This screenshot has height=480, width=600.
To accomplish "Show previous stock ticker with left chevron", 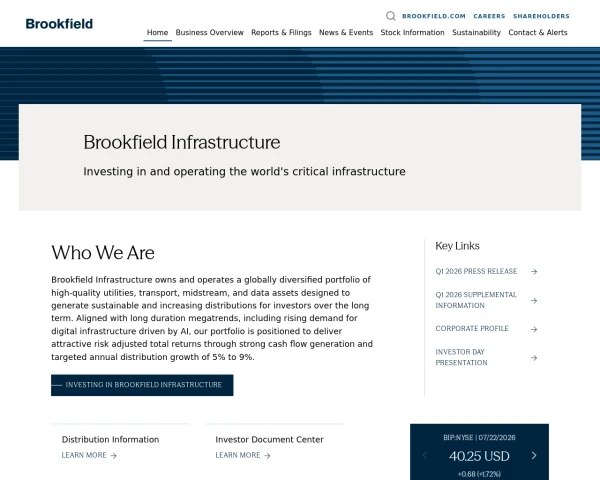I will point(424,456).
